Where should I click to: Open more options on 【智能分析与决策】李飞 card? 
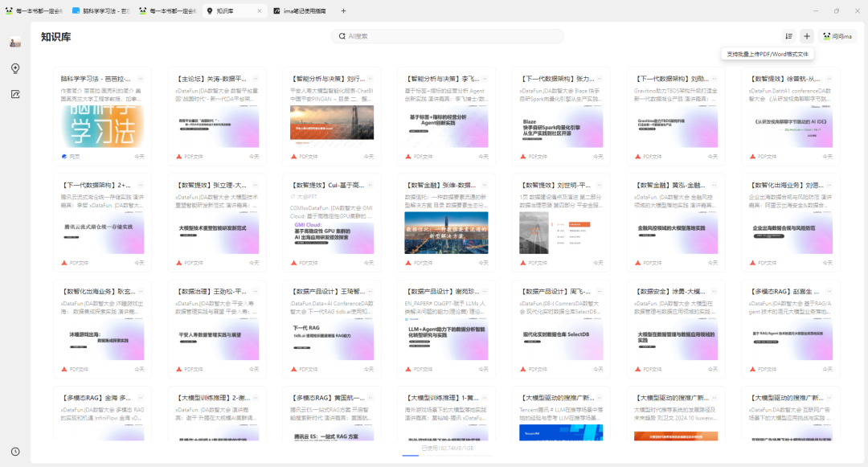click(x=485, y=79)
